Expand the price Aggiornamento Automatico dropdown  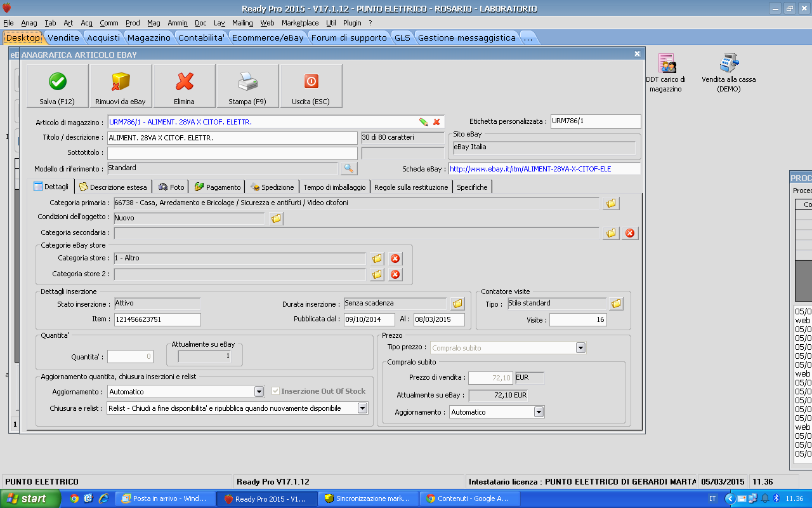tap(539, 412)
